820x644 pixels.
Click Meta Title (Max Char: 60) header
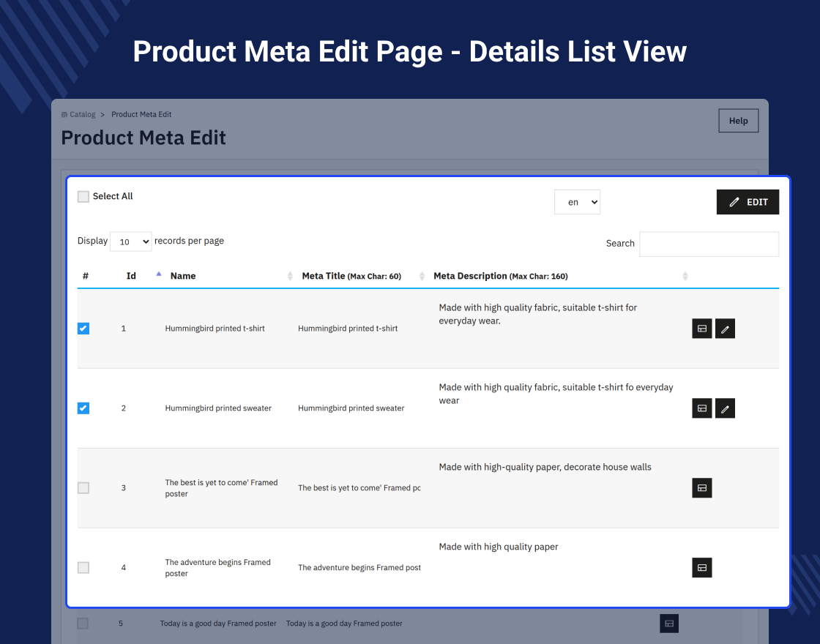(x=351, y=276)
